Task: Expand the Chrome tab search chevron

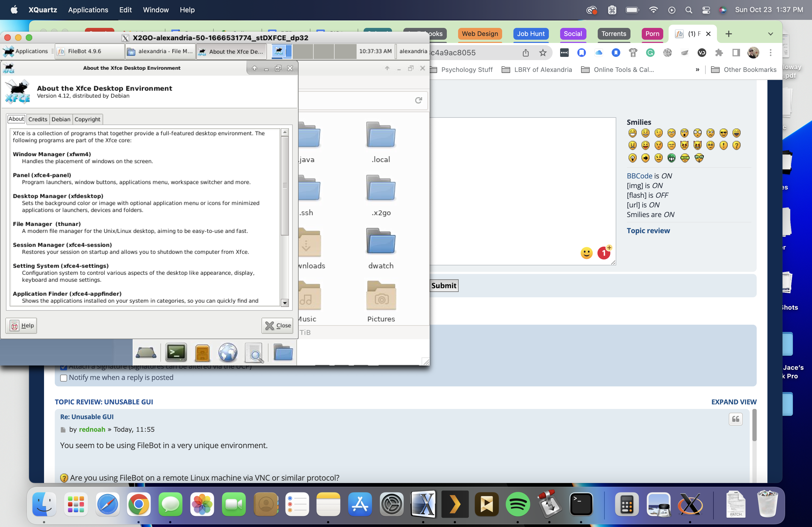Action: (770, 34)
